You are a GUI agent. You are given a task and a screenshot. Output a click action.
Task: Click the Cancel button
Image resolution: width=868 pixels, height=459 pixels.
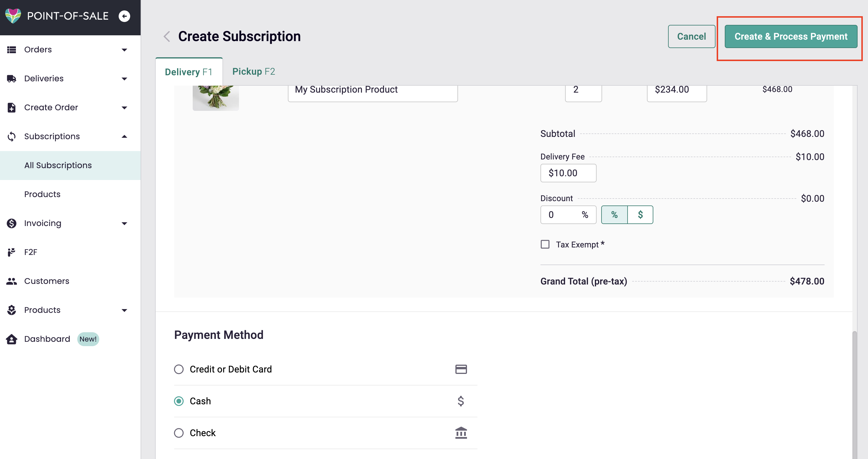click(x=692, y=36)
